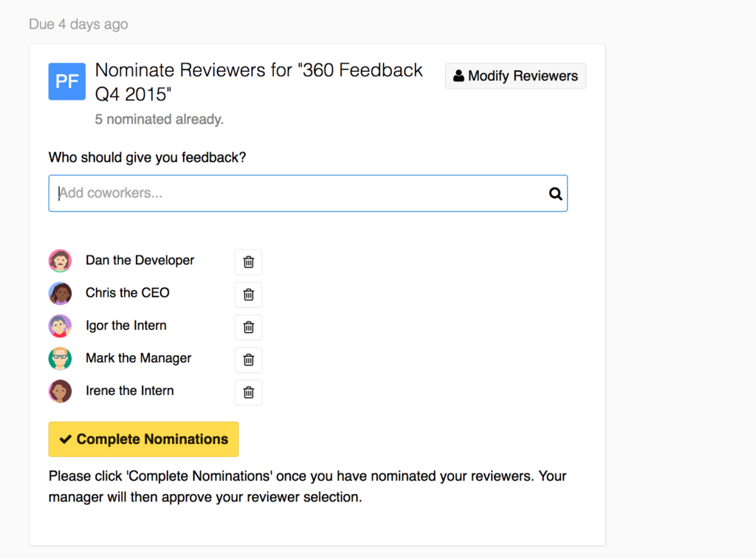756x559 pixels.
Task: Click the name Dan the Developer
Action: (x=140, y=261)
